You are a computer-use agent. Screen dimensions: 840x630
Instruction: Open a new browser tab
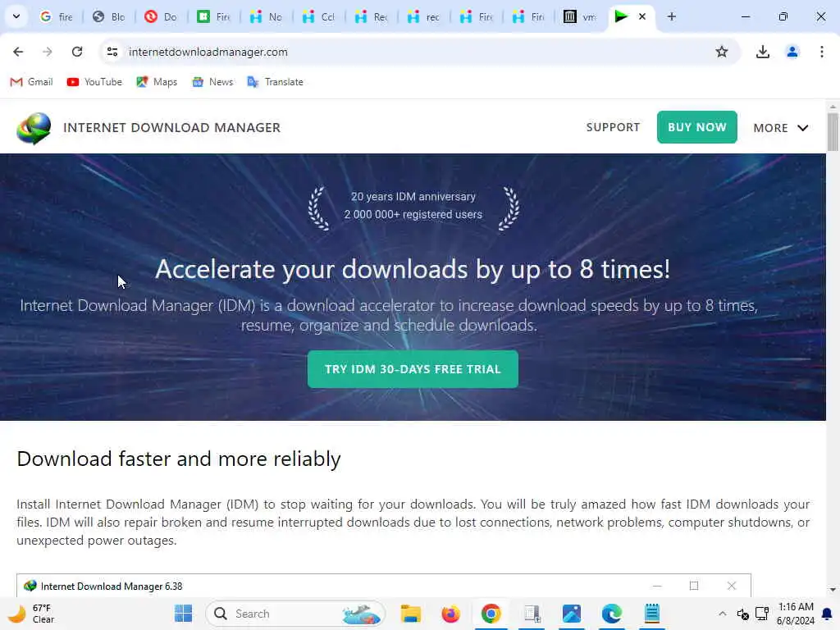[671, 16]
